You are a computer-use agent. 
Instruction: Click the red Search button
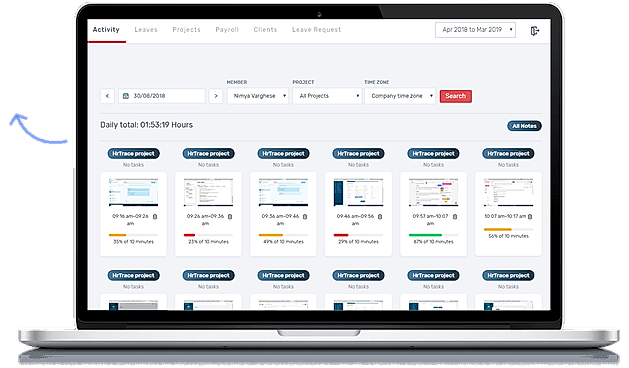click(x=456, y=96)
